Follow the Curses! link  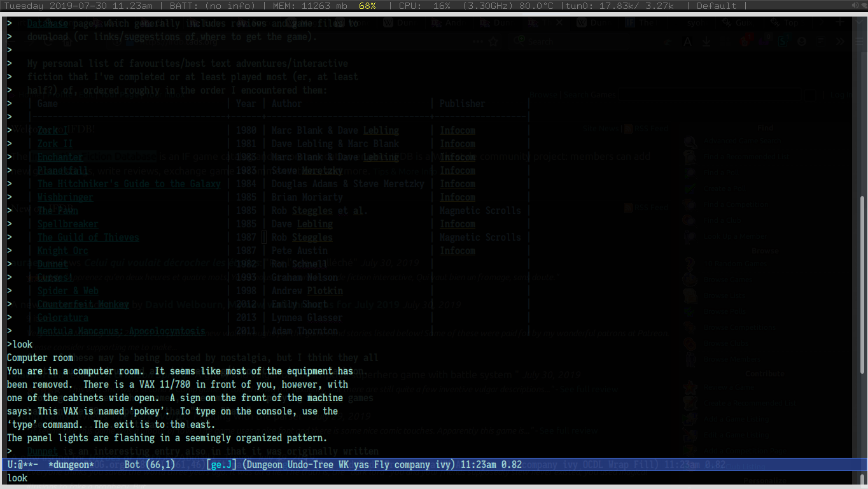(55, 277)
